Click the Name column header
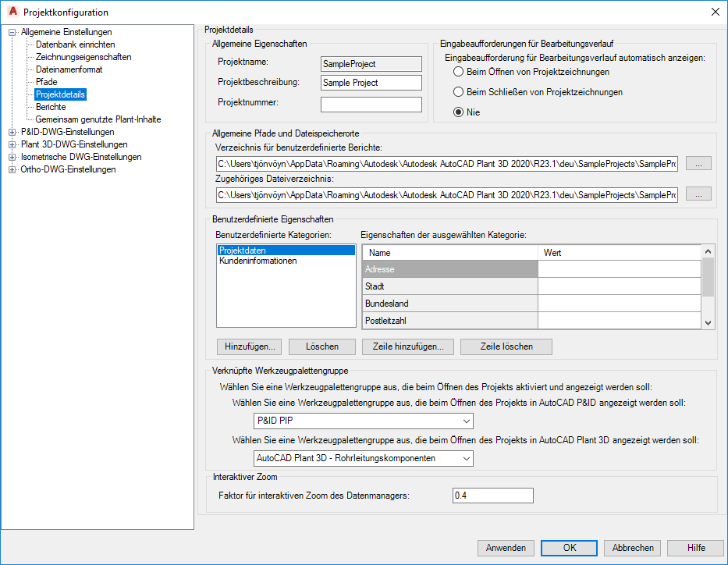 pos(450,253)
